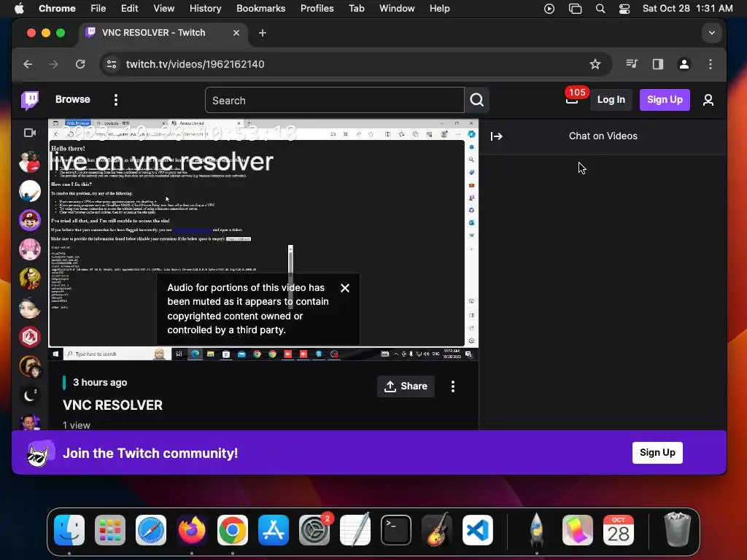Open the first recommended channel avatar
The image size is (747, 560).
29,162
